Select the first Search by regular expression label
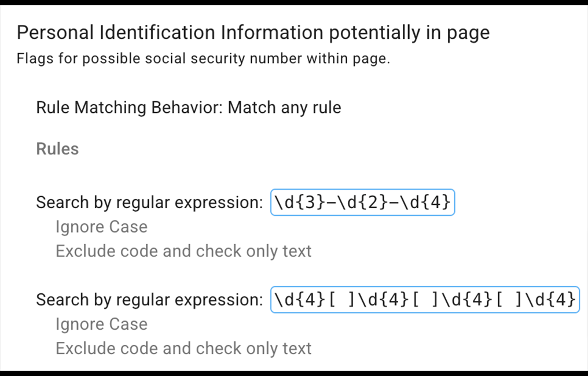This screenshot has height=376, width=588. coord(149,202)
